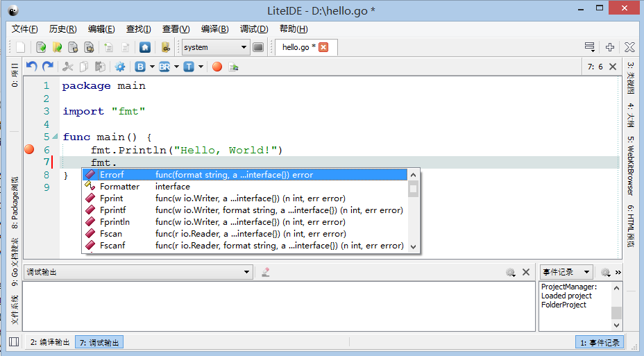Close the debug output panel with X
This screenshot has width=644, height=356.
pos(526,272)
